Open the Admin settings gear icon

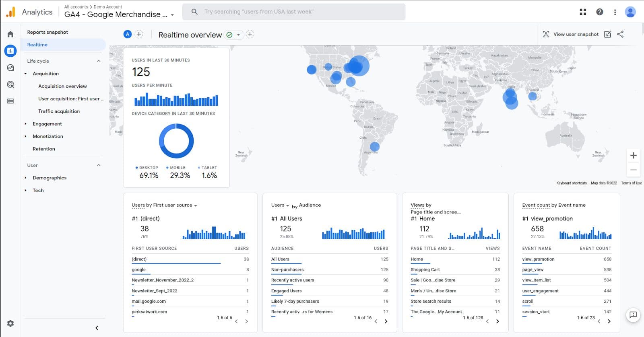[x=10, y=323]
